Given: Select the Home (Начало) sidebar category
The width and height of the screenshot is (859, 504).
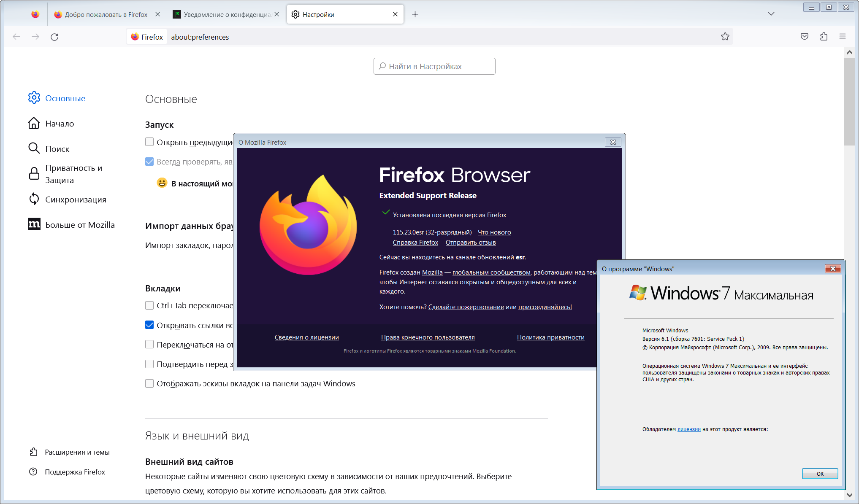Looking at the screenshot, I should (60, 124).
